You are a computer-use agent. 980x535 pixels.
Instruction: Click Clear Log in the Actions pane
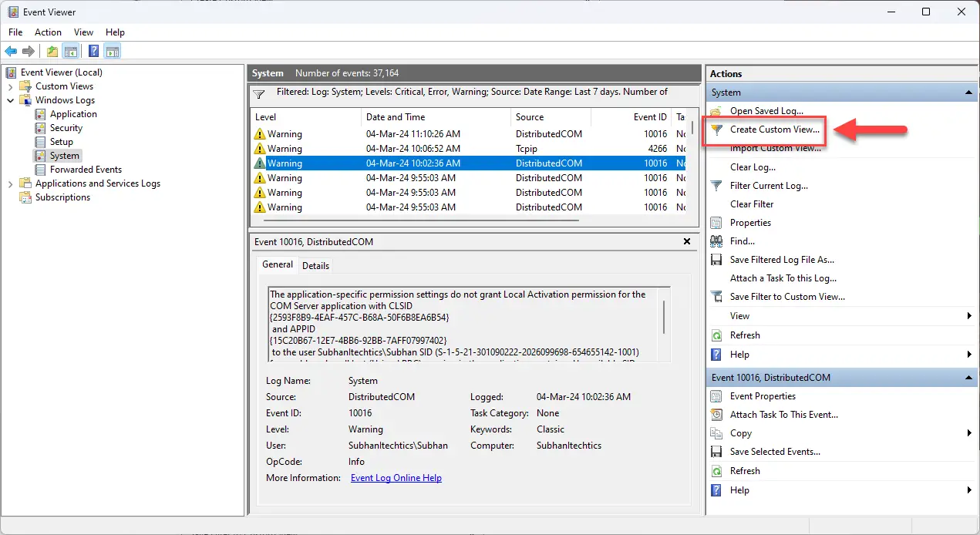pyautogui.click(x=753, y=167)
